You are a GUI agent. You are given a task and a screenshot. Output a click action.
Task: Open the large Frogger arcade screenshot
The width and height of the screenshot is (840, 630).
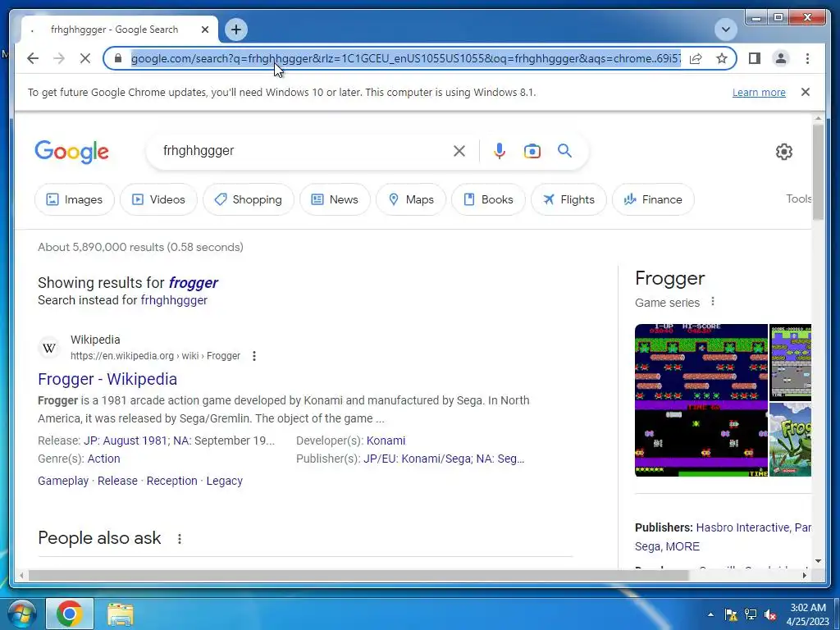click(701, 400)
